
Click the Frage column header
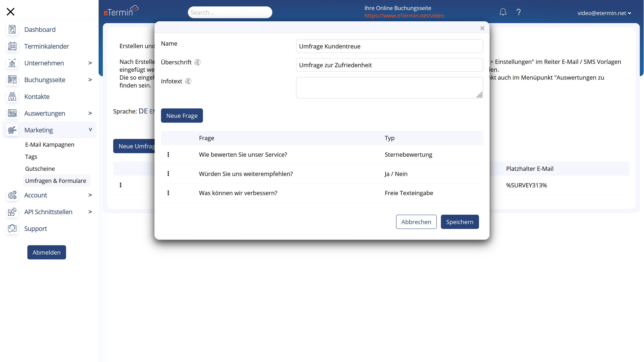tap(206, 138)
